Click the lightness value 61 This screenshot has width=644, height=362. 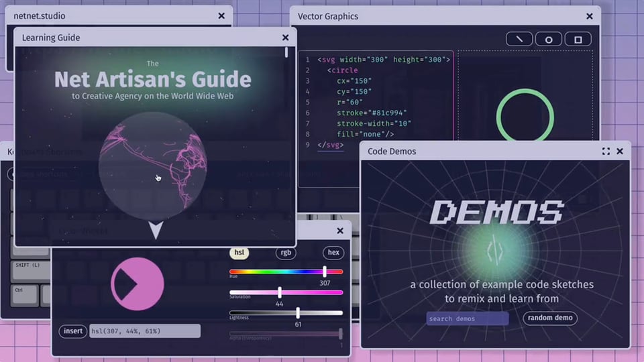[298, 324]
